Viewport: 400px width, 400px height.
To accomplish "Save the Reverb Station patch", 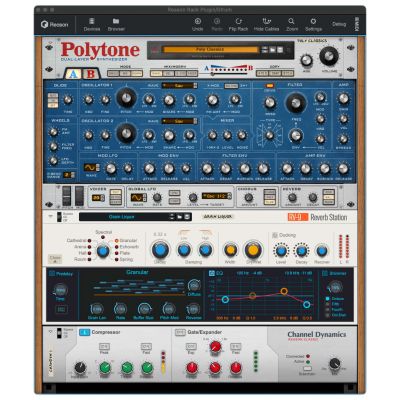I will [187, 217].
